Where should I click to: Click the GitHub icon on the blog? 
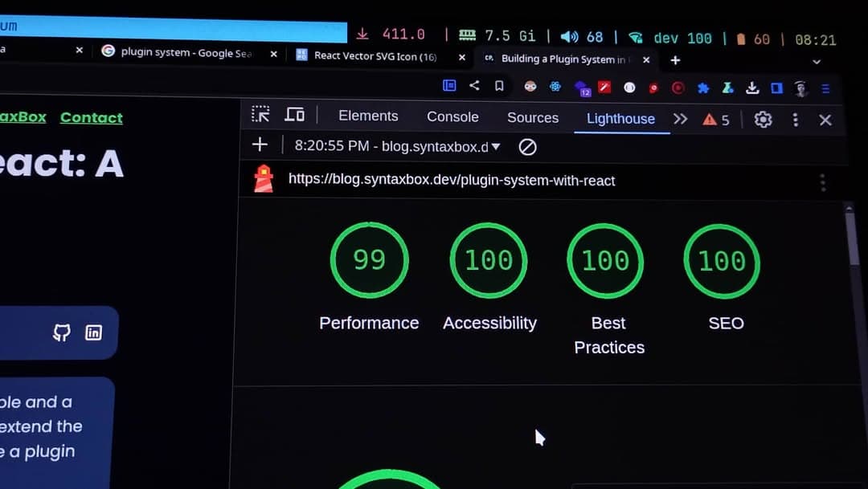pyautogui.click(x=62, y=332)
